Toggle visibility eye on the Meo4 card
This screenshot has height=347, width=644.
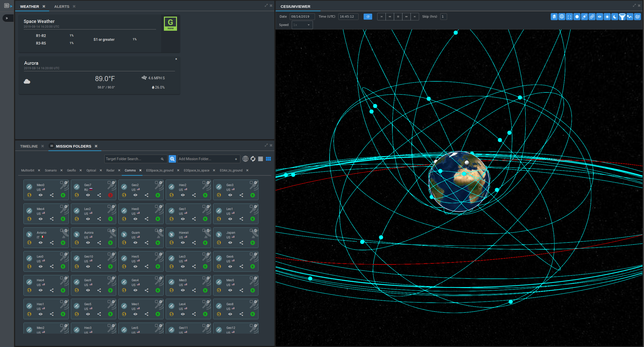click(x=41, y=219)
